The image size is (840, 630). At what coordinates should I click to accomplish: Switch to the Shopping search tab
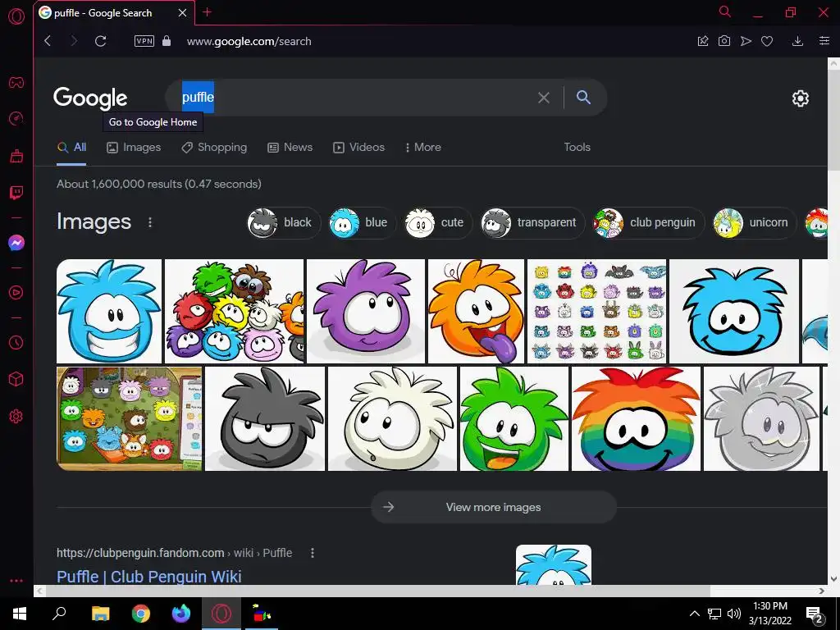tap(214, 148)
